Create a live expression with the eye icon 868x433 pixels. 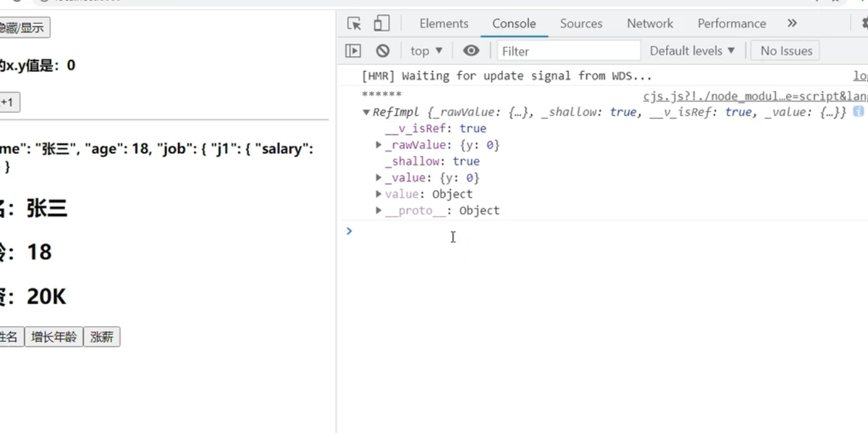tap(471, 51)
